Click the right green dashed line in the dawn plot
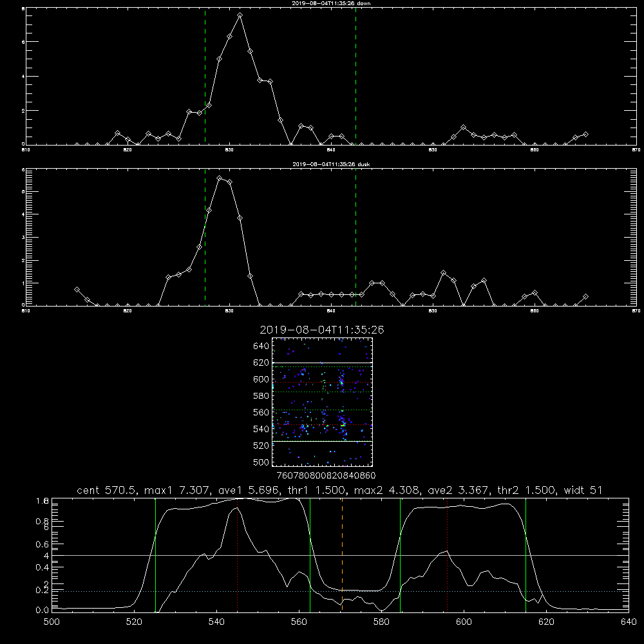 (x=355, y=77)
